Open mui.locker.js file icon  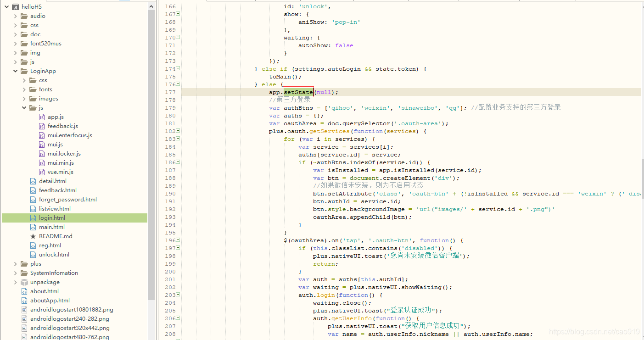pos(42,154)
